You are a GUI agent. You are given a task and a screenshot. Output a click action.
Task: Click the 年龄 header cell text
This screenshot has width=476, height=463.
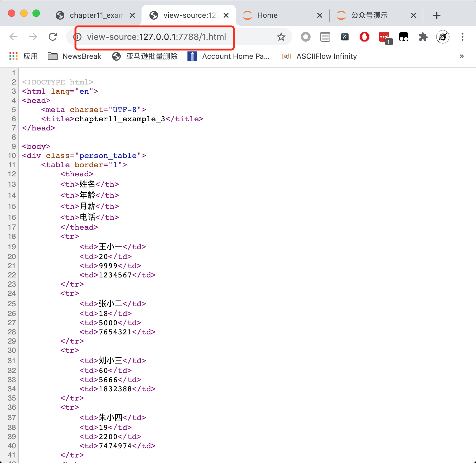87,195
